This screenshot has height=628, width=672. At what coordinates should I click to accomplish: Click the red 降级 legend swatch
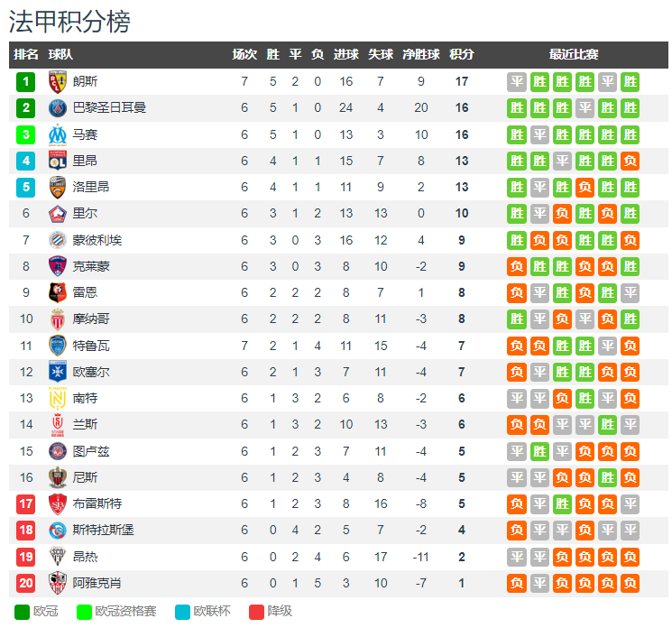(x=255, y=612)
